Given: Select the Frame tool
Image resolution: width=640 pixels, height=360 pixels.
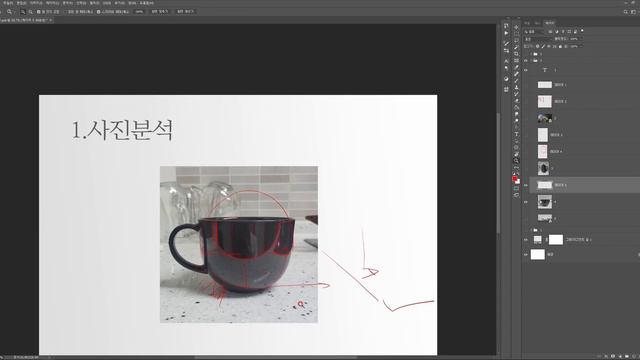Looking at the screenshot, I should [x=516, y=60].
